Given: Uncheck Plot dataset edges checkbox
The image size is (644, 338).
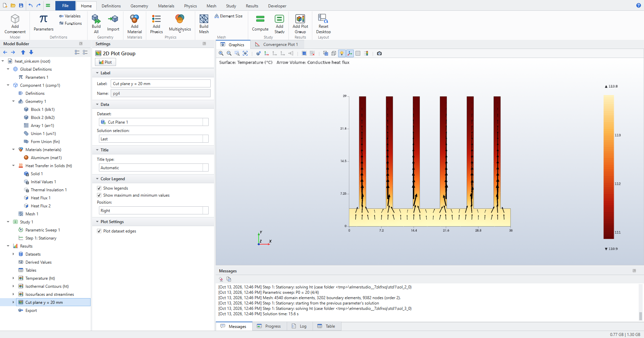Looking at the screenshot, I should click(x=99, y=231).
